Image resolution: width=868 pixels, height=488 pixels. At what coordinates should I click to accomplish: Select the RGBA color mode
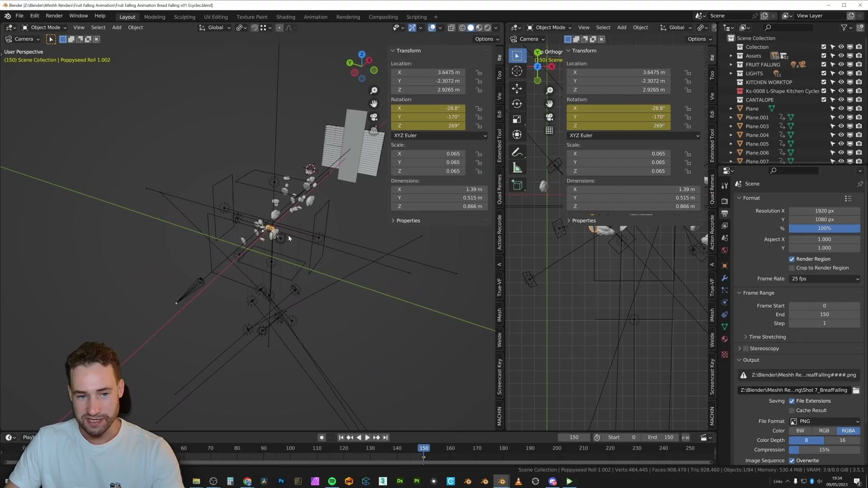[848, 431]
